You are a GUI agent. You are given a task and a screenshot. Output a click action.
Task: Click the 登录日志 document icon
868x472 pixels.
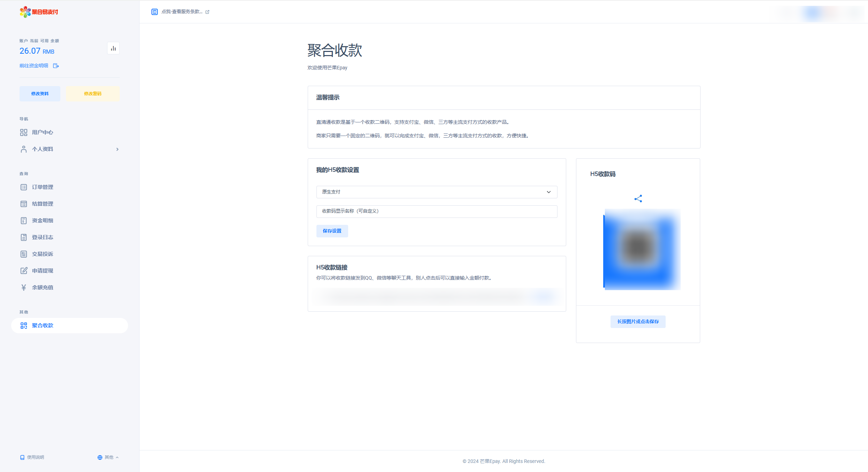24,237
